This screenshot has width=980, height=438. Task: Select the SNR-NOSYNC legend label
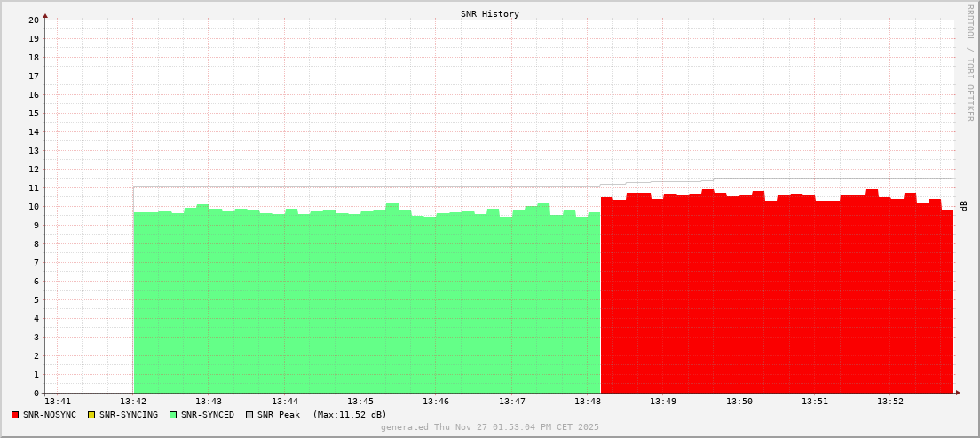click(x=50, y=415)
